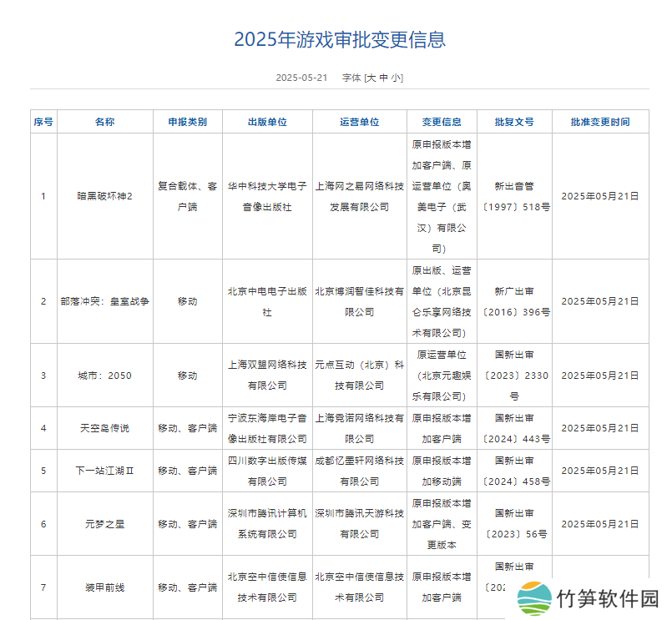672x620 pixels.
Task: Click the 竹笋软件园 watermark logo icon
Action: 533,599
